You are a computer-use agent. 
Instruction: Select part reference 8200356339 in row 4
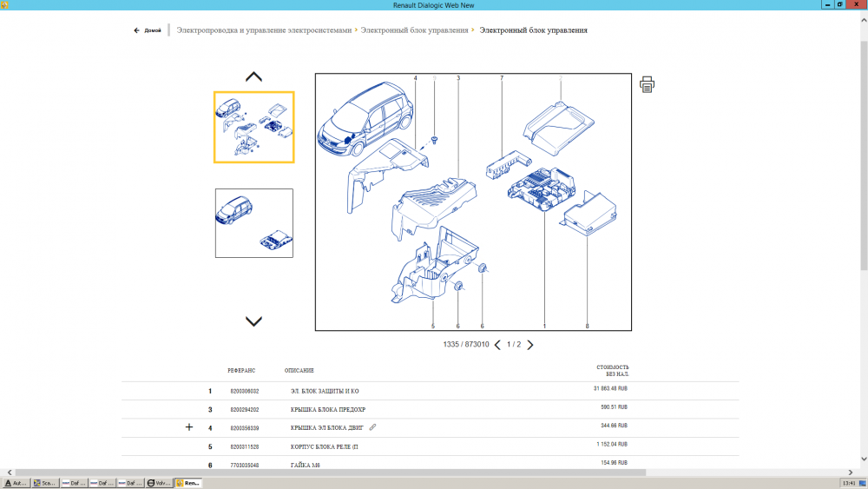[245, 428]
